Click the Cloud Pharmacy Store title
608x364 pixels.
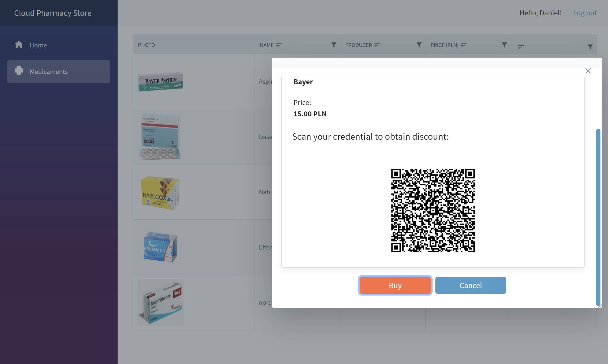pyautogui.click(x=53, y=13)
